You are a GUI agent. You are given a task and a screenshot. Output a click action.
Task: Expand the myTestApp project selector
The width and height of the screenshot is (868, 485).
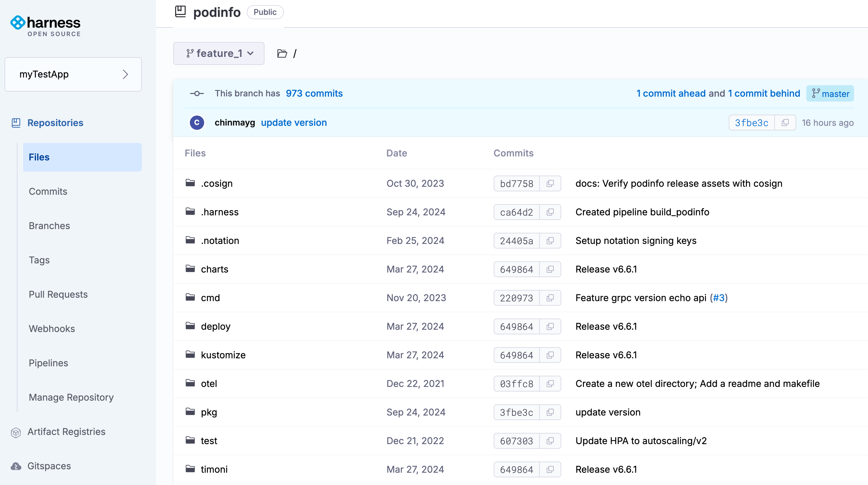pyautogui.click(x=73, y=74)
